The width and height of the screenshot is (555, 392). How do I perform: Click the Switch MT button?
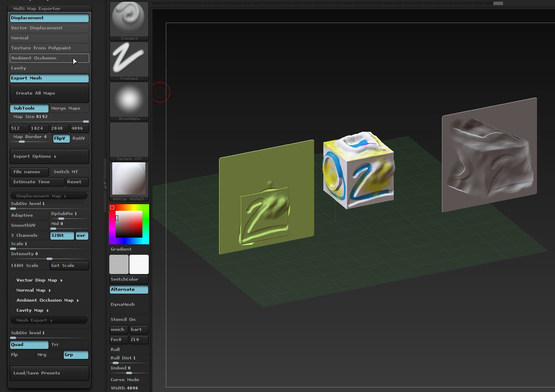tap(70, 172)
